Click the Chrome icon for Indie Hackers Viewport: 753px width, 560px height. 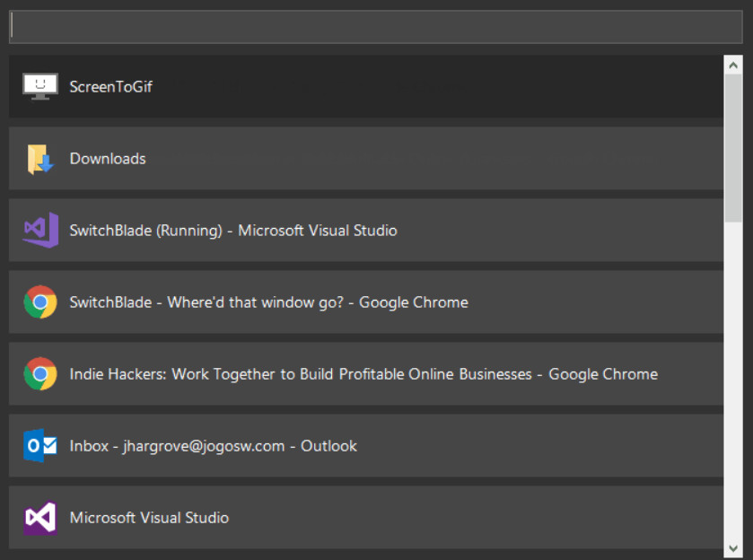[x=40, y=374]
